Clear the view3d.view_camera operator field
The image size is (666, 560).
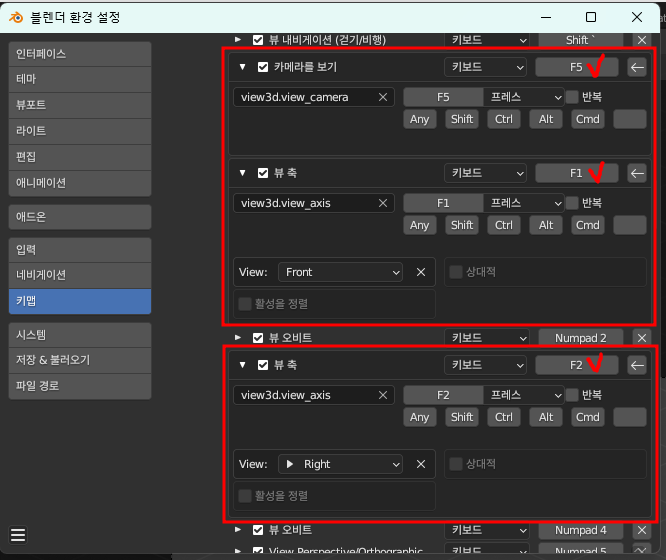tap(383, 97)
